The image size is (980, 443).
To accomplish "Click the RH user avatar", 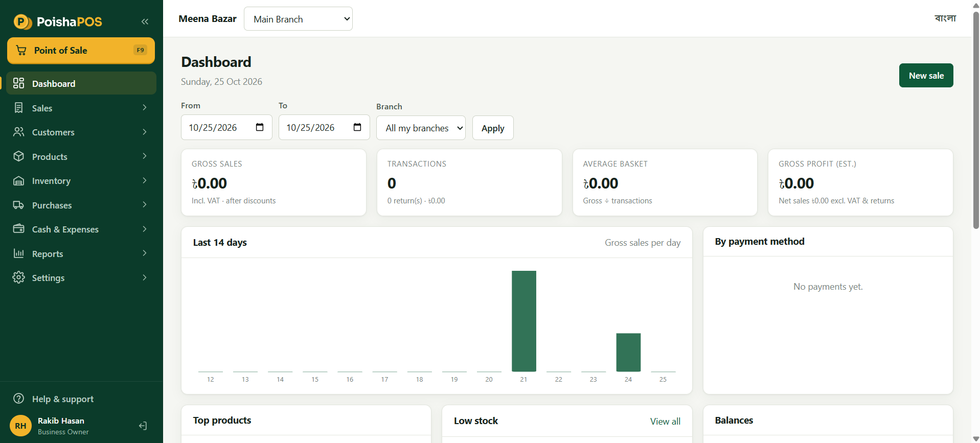I will [20, 426].
